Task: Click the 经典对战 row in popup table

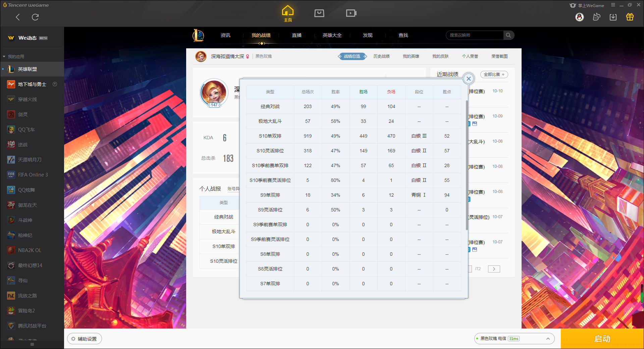Action: (x=354, y=106)
